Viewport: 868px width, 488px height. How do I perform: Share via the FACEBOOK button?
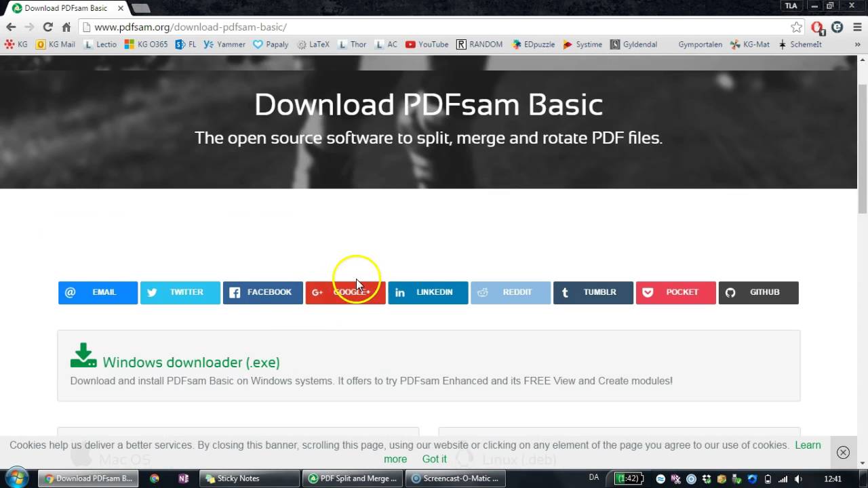(263, 292)
